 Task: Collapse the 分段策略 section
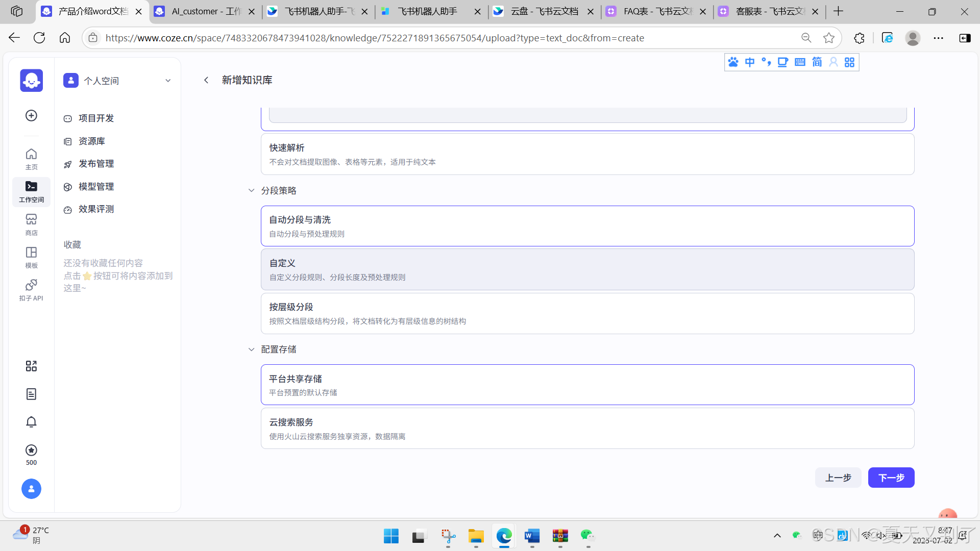tap(251, 190)
